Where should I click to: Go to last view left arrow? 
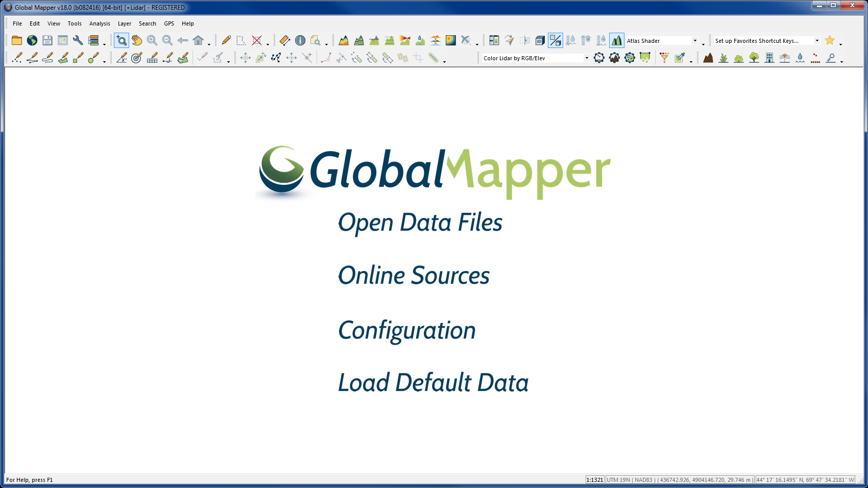pos(183,40)
